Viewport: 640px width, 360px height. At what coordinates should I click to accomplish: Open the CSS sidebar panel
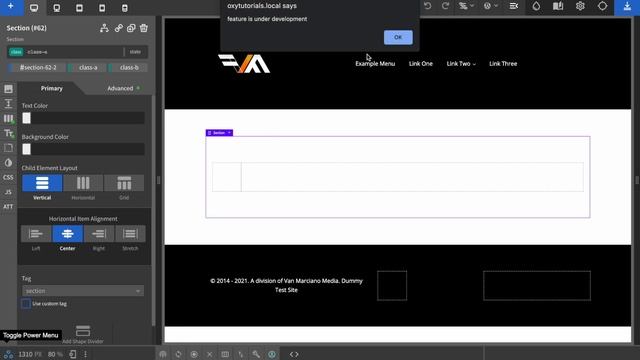click(x=8, y=178)
